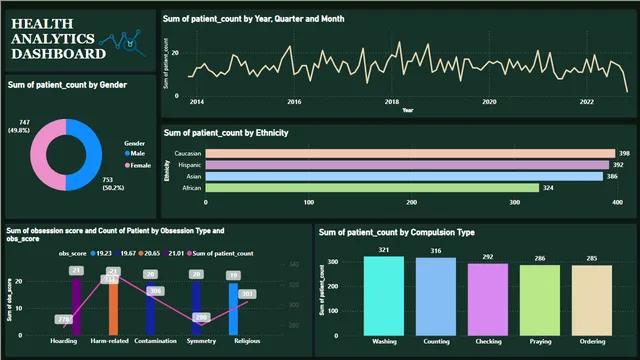
Task: Click the 2020 label on the year axis
Action: pos(489,102)
